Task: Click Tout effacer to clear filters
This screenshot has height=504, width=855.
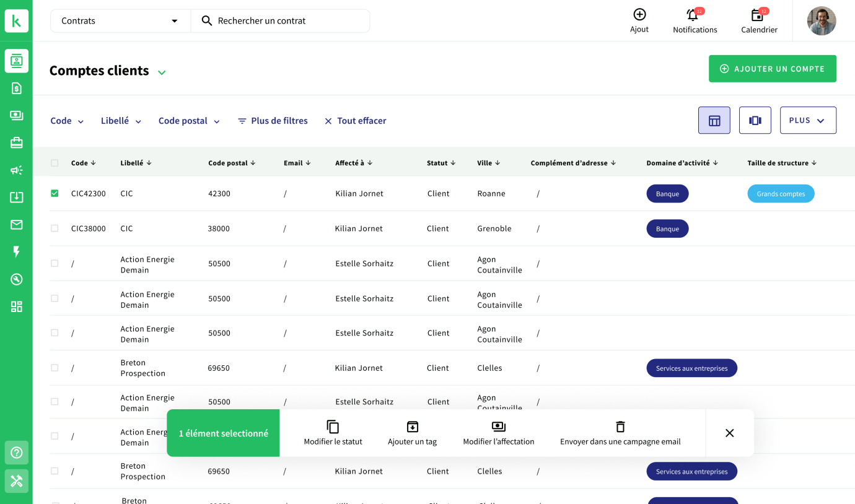Action: (355, 121)
